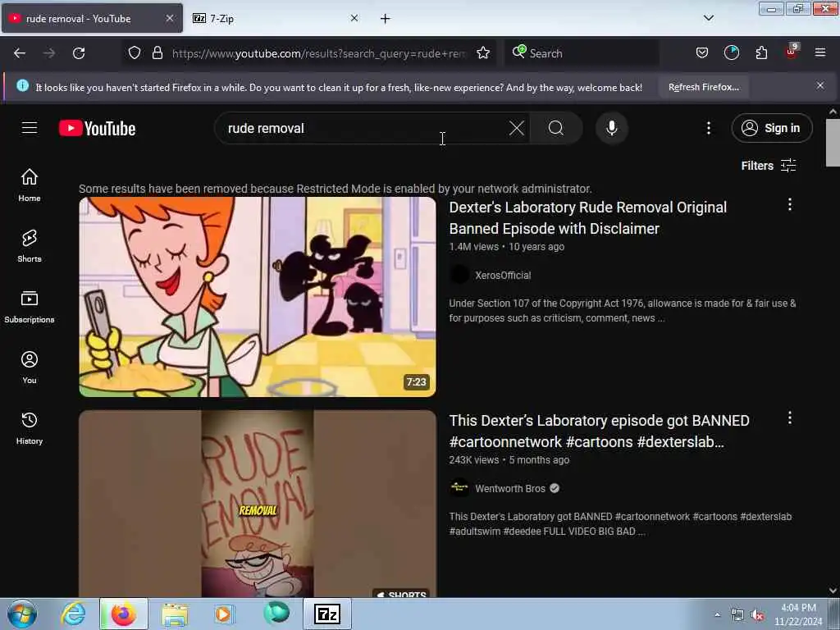Start voice search with microphone icon
840x630 pixels.
click(x=611, y=128)
